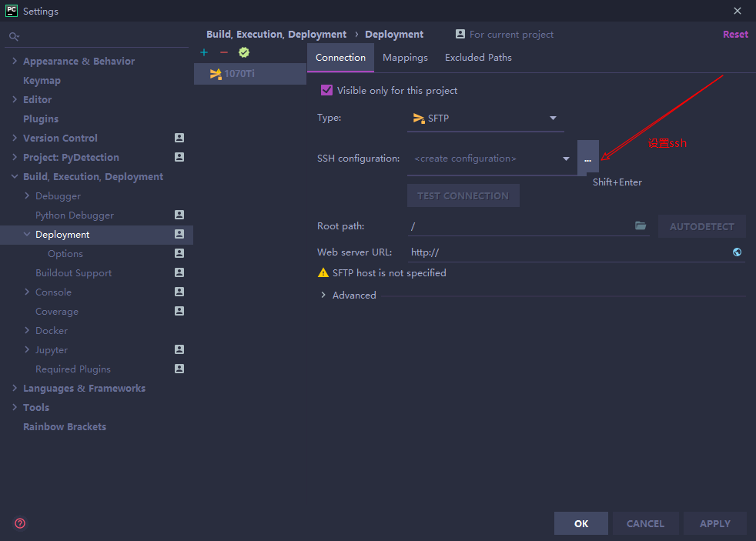This screenshot has width=756, height=541.
Task: Open Deployment Options page
Action: 65,254
